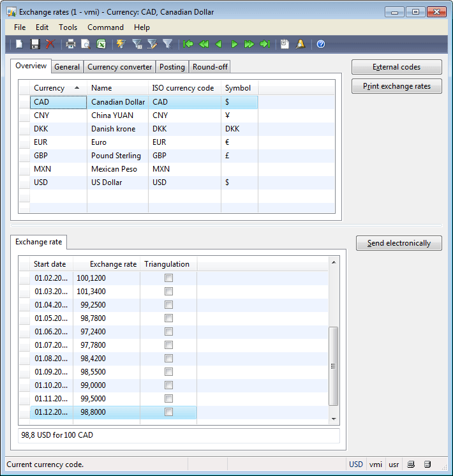Switch to the Posting tab

(x=172, y=67)
